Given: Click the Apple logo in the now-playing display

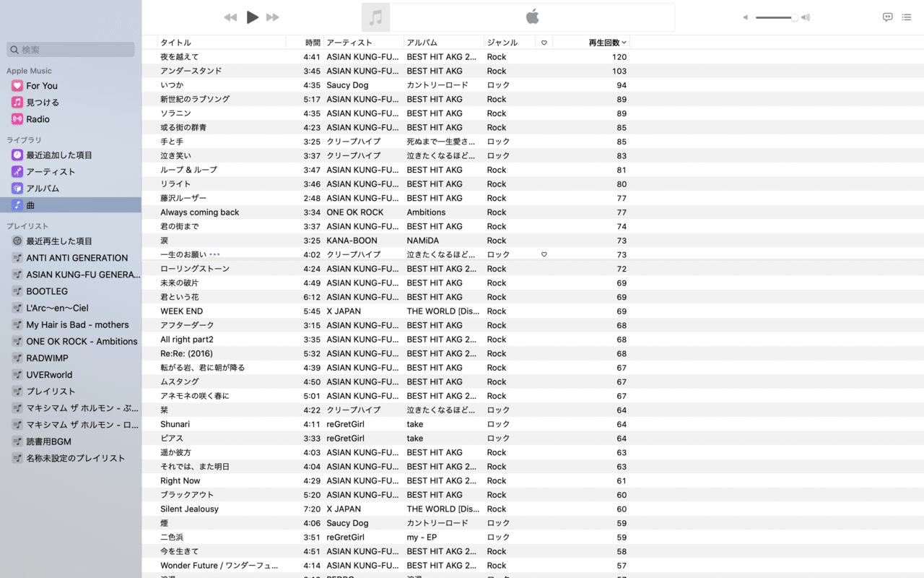Looking at the screenshot, I should 533,17.
